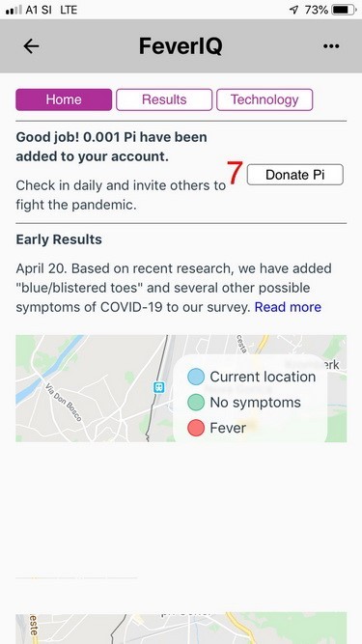
Task: Tap the red Fever legend dot
Action: point(196,428)
